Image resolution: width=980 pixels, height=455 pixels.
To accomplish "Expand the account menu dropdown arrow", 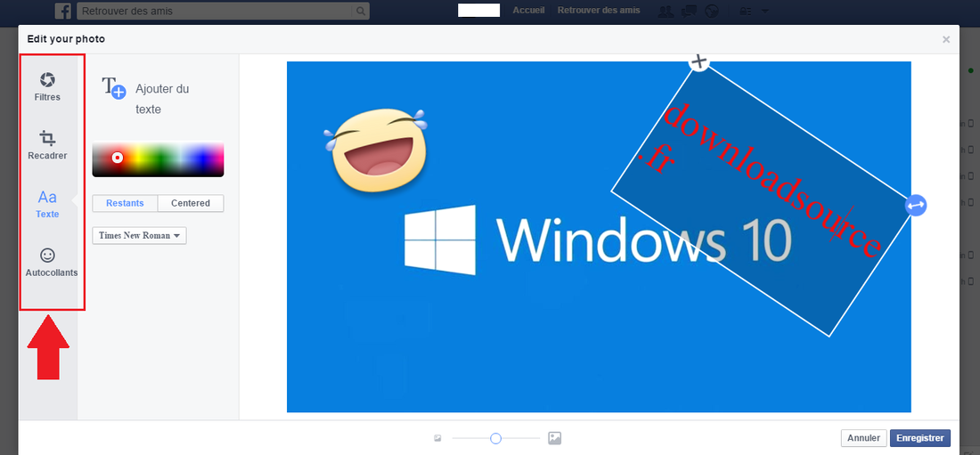I will [764, 11].
